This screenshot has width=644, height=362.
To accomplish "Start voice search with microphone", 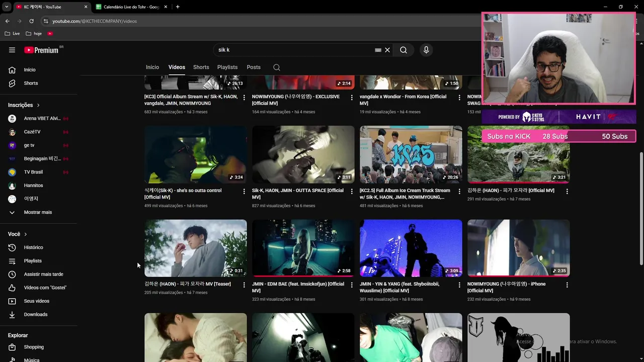I will (426, 50).
